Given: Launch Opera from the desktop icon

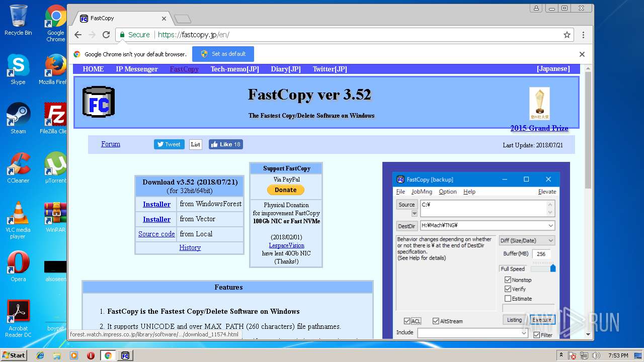Looking at the screenshot, I should (18, 266).
